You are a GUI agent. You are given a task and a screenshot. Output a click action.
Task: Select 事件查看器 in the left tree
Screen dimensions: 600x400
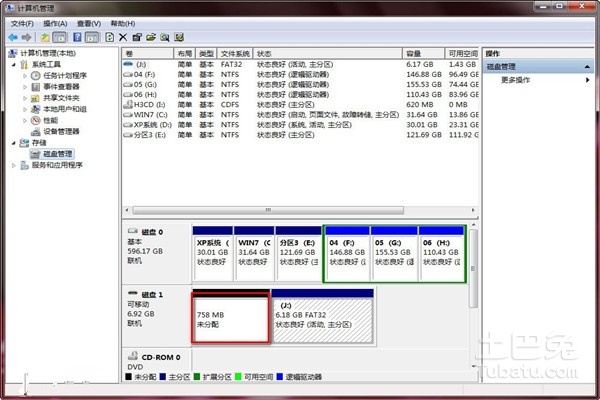[x=60, y=86]
